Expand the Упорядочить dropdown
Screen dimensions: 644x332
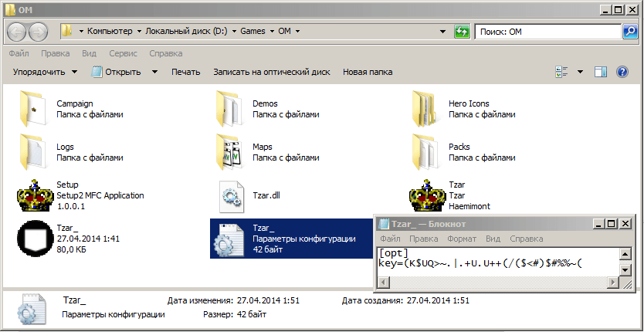point(46,72)
